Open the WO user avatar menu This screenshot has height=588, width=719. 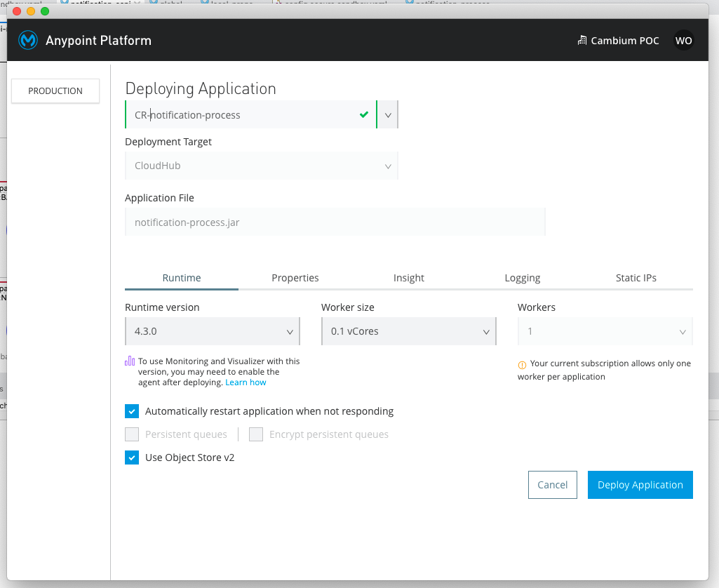tap(683, 41)
